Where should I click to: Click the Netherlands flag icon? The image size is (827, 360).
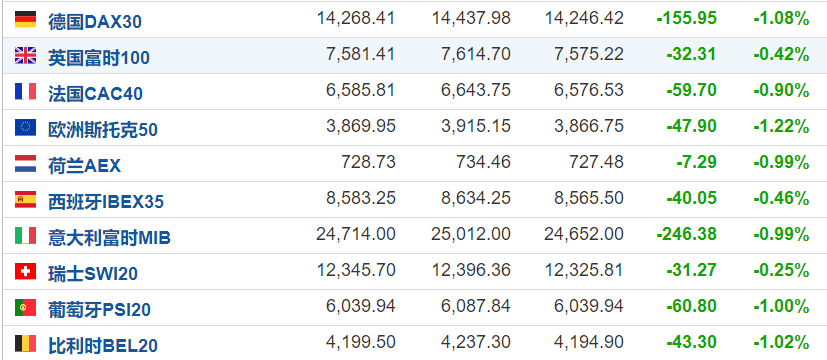coord(25,163)
